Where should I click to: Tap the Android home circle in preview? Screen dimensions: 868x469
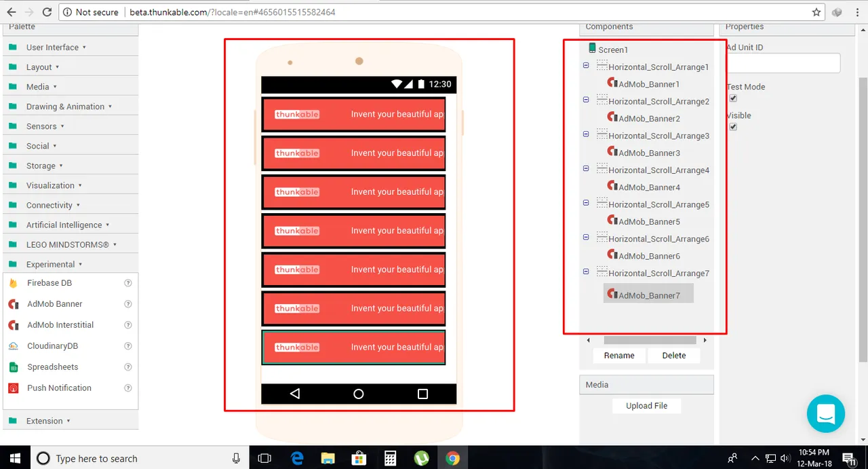[x=359, y=394]
